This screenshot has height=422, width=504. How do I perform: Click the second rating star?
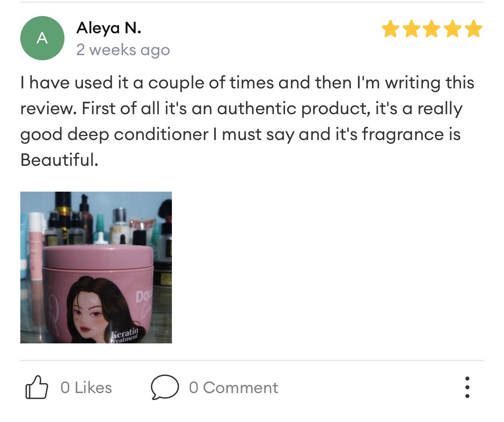click(411, 29)
